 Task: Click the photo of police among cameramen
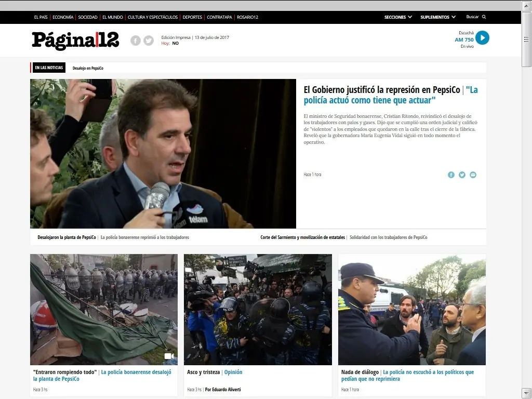(x=258, y=310)
